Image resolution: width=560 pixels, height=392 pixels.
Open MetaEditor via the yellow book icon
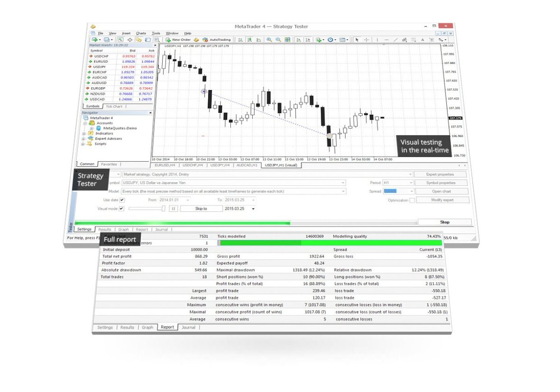[196, 40]
